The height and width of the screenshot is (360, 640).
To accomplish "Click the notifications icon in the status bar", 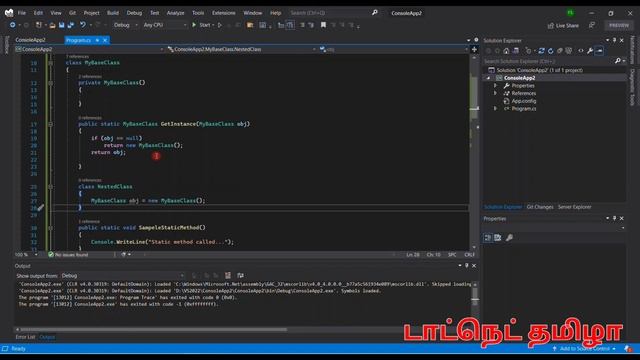I will coord(629,349).
